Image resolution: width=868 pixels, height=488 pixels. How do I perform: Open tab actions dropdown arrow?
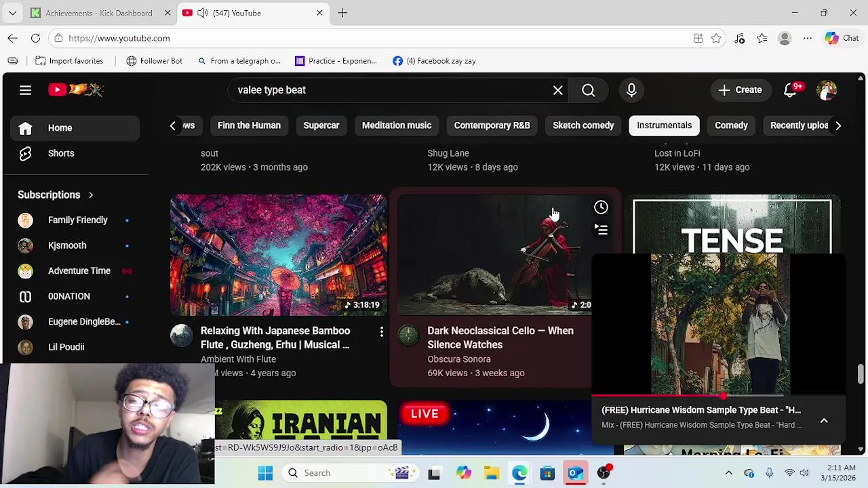pyautogui.click(x=12, y=13)
